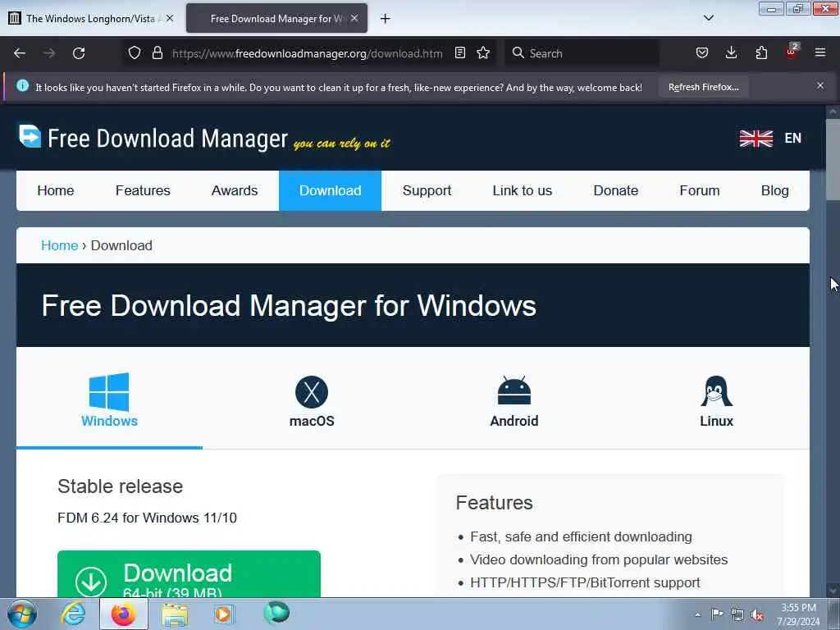
Task: Open the Blog link
Action: pyautogui.click(x=774, y=190)
